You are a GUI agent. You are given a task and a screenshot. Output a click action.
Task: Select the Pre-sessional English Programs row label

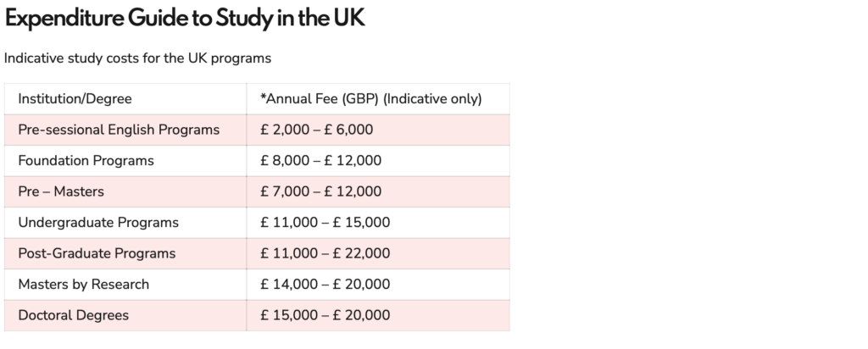119,130
